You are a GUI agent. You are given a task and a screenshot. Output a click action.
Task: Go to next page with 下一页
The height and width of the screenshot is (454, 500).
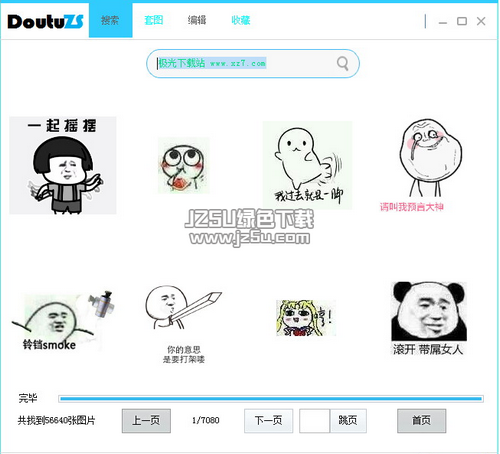268,421
